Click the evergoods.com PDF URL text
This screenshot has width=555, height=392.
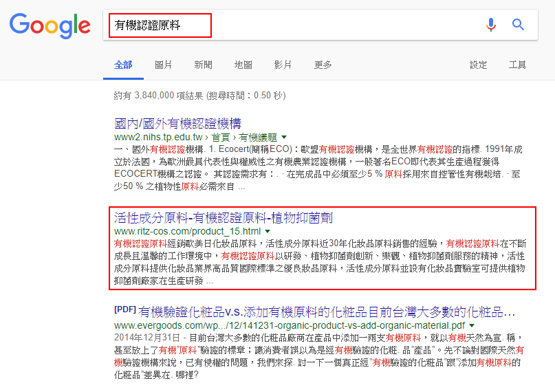[x=290, y=325]
